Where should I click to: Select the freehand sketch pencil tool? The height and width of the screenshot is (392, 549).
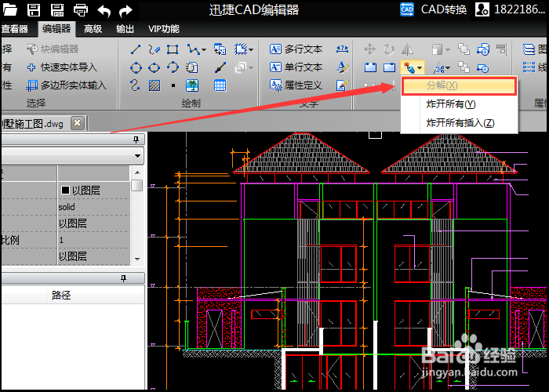coord(154,49)
